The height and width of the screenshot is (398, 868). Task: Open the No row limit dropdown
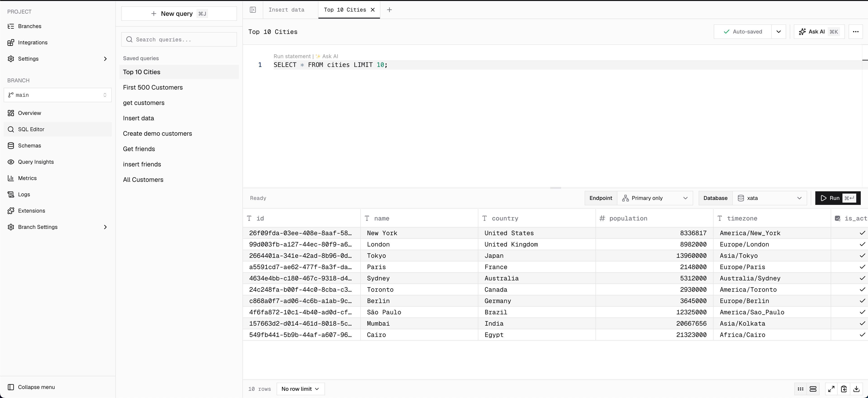[x=300, y=389]
